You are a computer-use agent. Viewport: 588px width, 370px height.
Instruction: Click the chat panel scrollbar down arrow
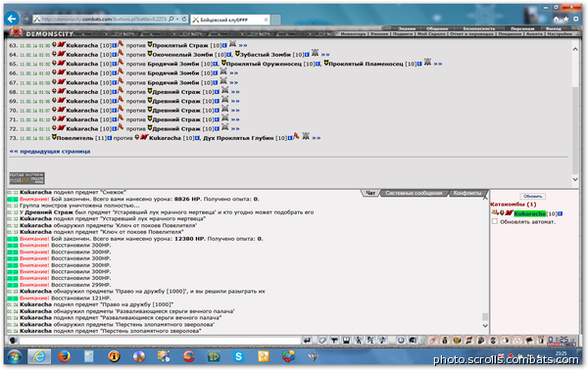(484, 326)
